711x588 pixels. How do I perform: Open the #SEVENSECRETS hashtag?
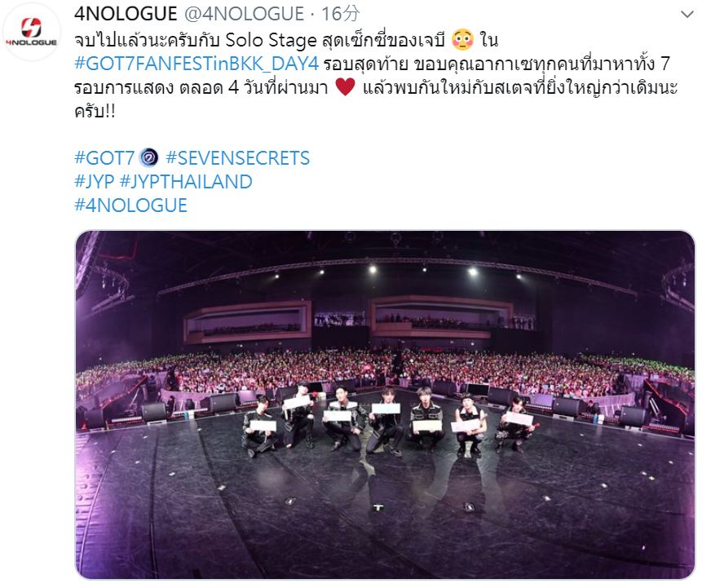(x=237, y=158)
